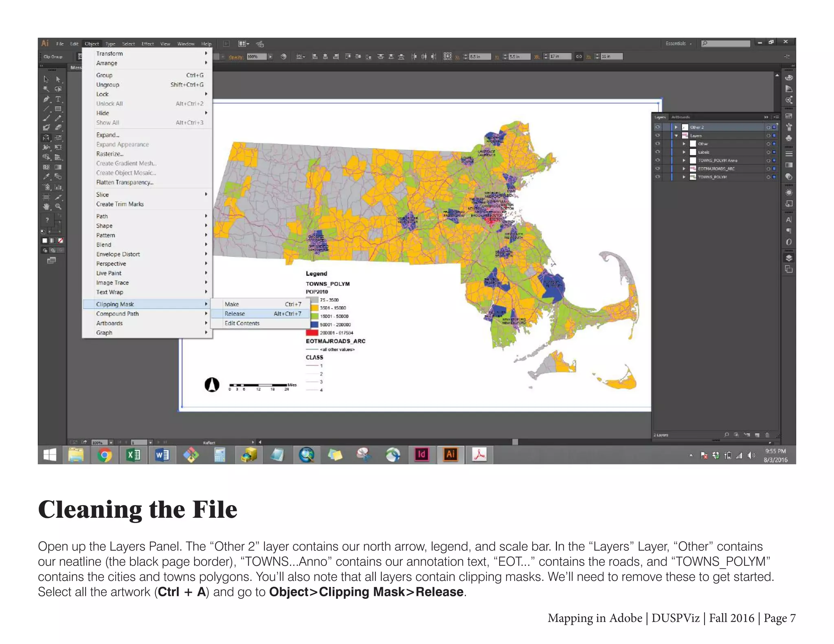The height and width of the screenshot is (644, 834).
Task: Open the Swatches panel icon in dock
Action: click(x=789, y=116)
